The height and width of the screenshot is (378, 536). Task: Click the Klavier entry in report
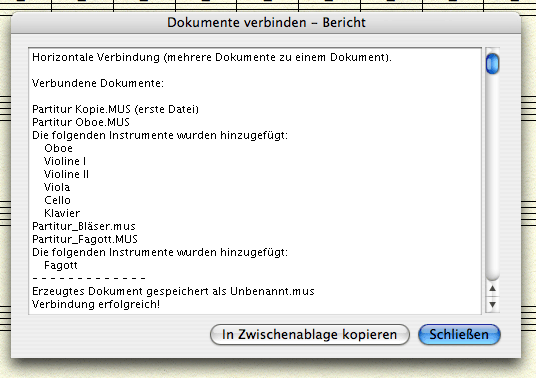(x=62, y=213)
